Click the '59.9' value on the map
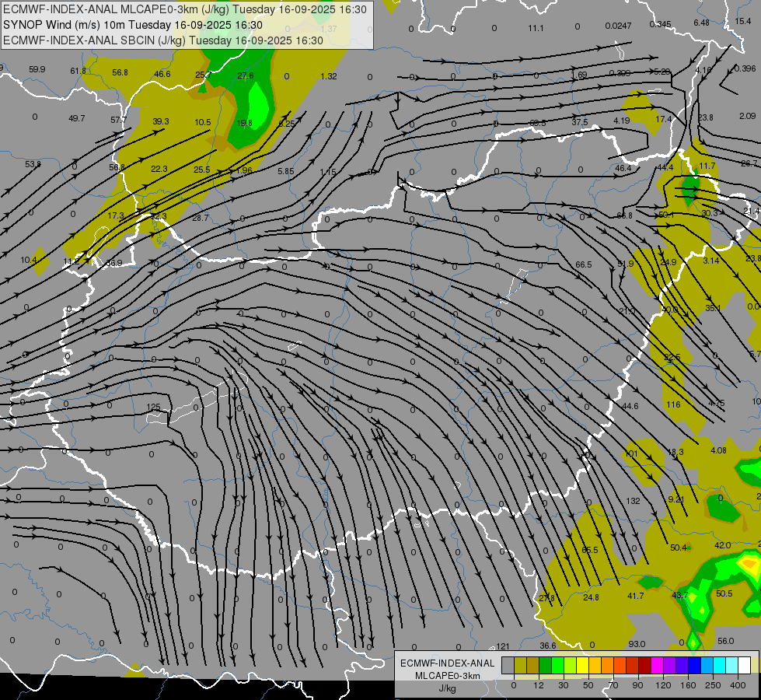This screenshot has width=761, height=700. [x=37, y=69]
